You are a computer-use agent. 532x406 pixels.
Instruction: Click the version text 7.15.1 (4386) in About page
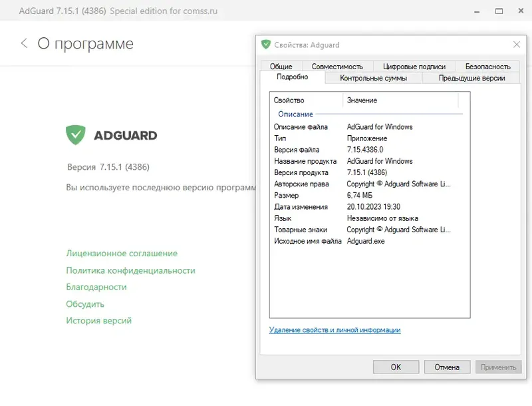tap(124, 167)
